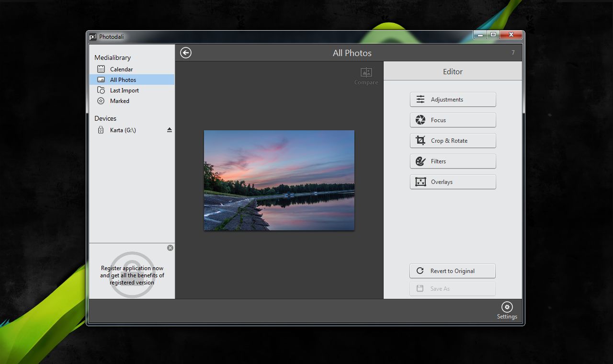
Task: Open the Adjustments panel
Action: pos(453,100)
